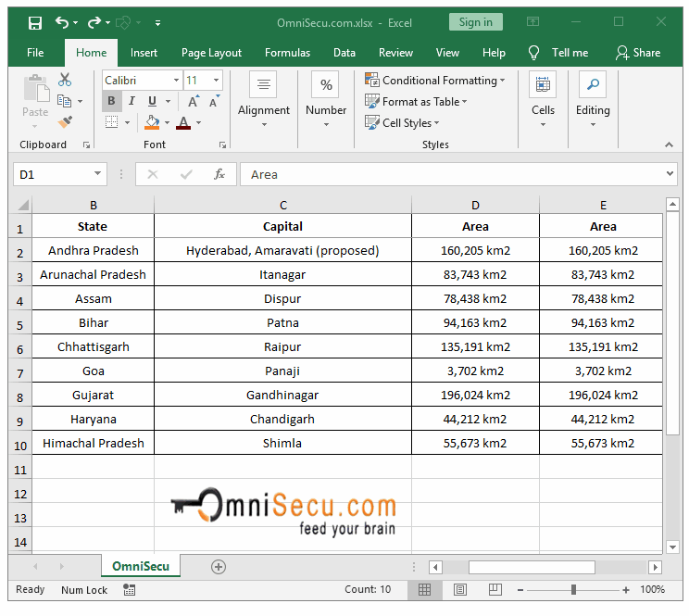Toggle Bold formatting

click(x=111, y=102)
